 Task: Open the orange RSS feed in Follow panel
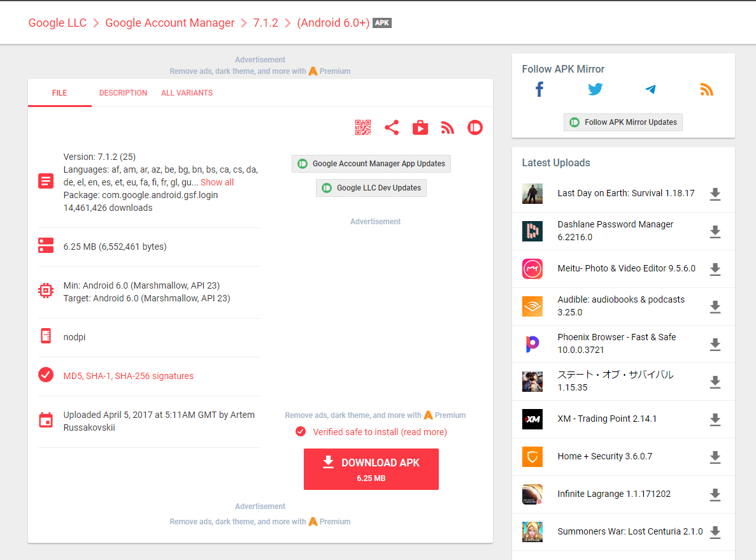(706, 89)
